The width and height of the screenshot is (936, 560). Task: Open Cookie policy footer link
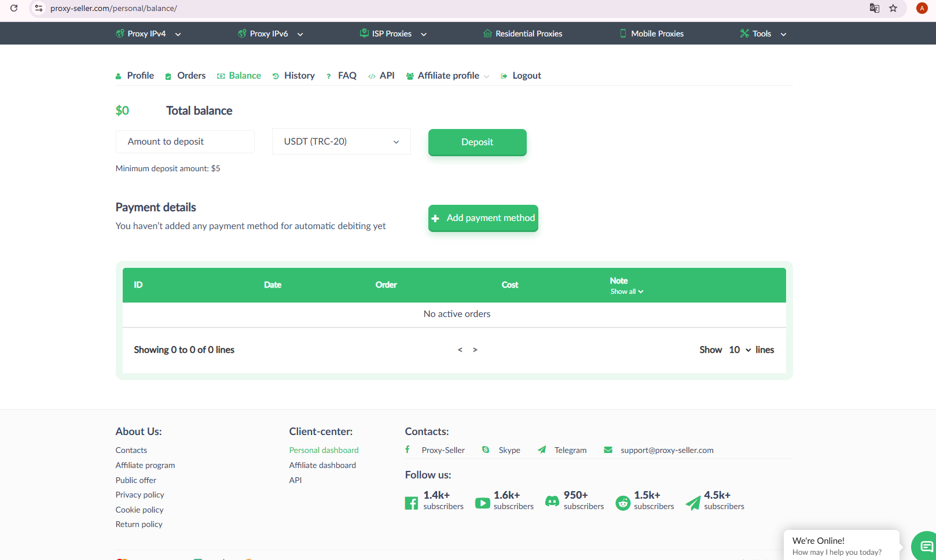click(140, 510)
